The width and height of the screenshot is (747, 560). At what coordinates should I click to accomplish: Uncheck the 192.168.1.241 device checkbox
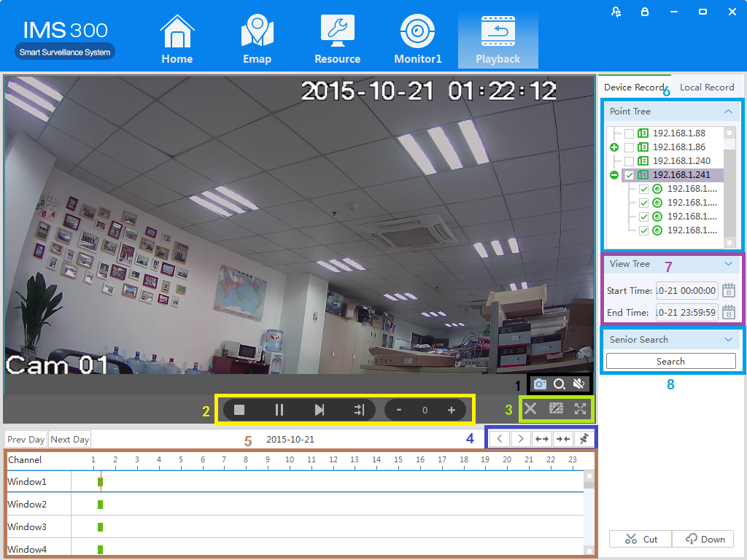pos(629,175)
